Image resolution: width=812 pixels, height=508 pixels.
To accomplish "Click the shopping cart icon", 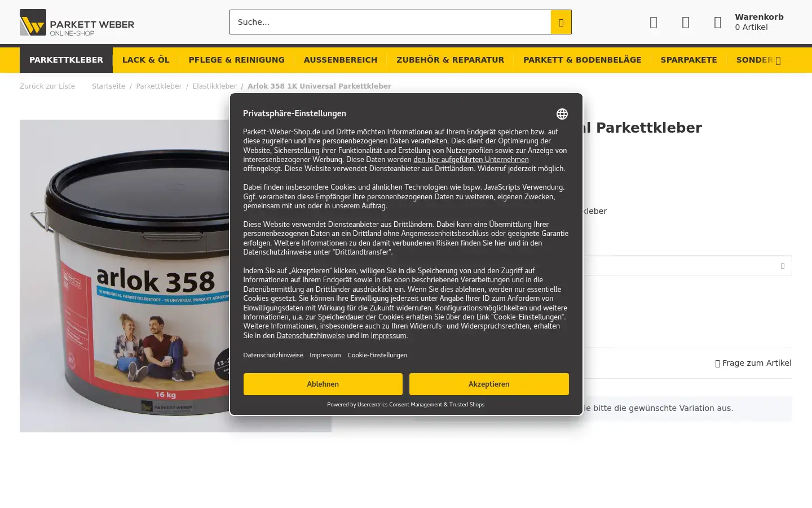I will click(718, 22).
